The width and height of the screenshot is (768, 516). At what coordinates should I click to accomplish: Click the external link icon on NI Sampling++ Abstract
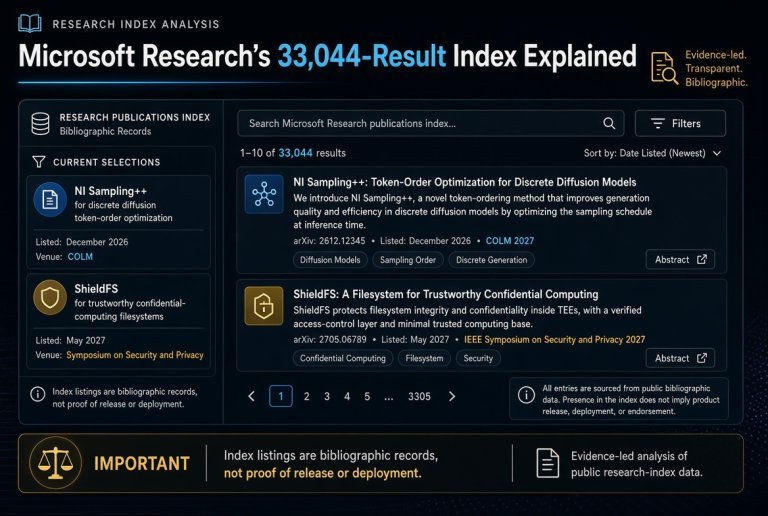[x=702, y=259]
